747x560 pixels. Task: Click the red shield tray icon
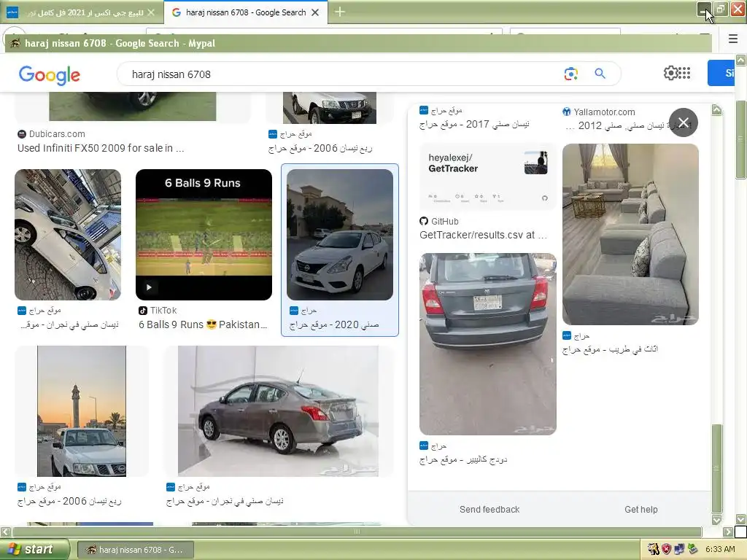[666, 550]
